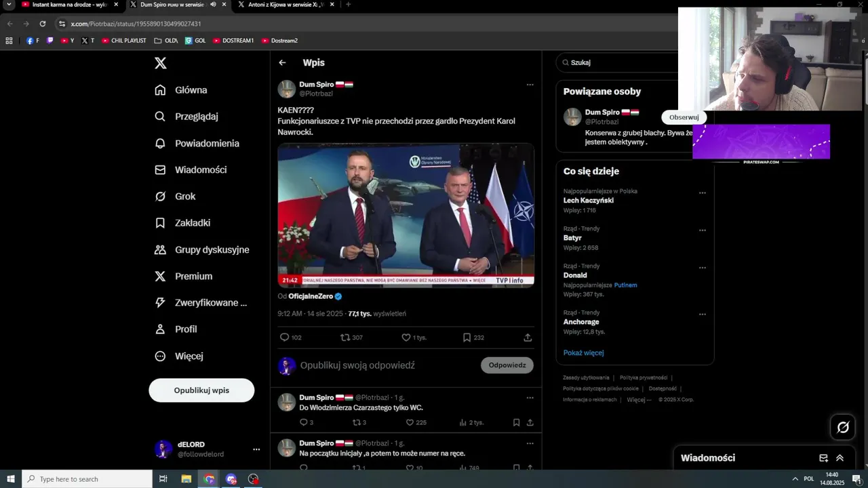Mute the Dum Spiro tab audio icon
Viewport: 868px width, 488px height.
pos(213,5)
